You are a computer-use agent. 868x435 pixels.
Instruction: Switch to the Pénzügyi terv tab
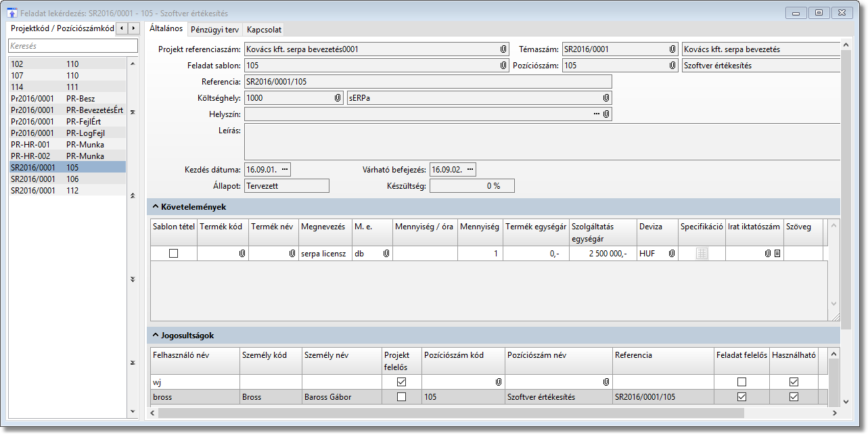(x=214, y=30)
